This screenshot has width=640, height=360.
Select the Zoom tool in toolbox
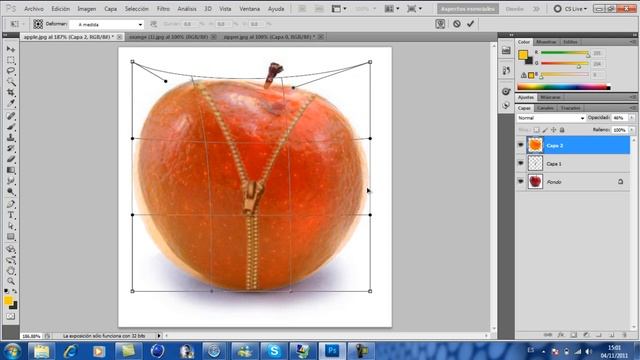click(11, 281)
